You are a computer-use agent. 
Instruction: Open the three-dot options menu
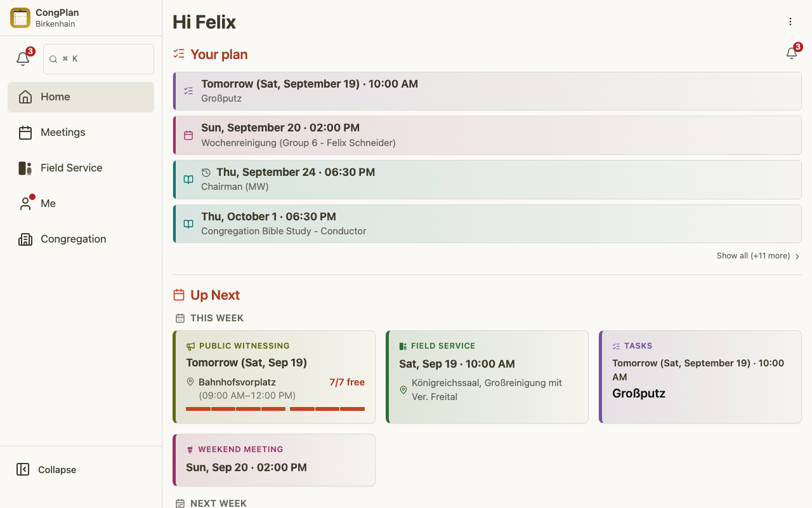coord(790,22)
